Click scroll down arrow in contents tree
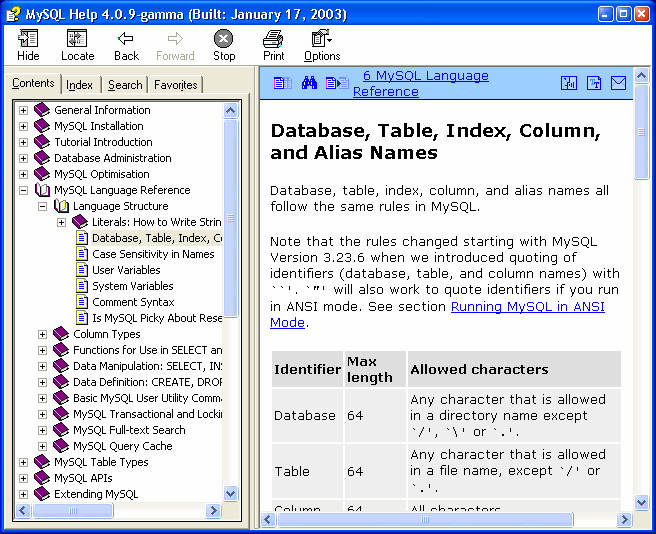 (x=231, y=493)
